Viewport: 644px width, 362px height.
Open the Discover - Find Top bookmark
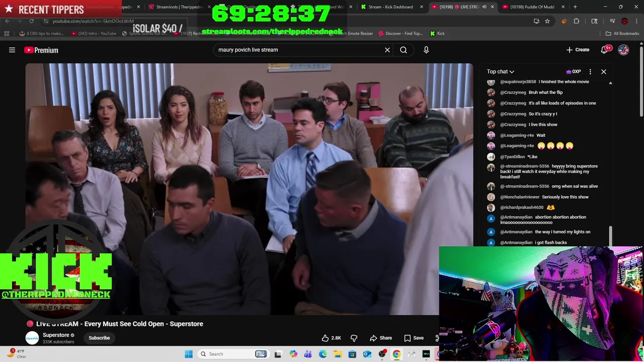[400, 33]
